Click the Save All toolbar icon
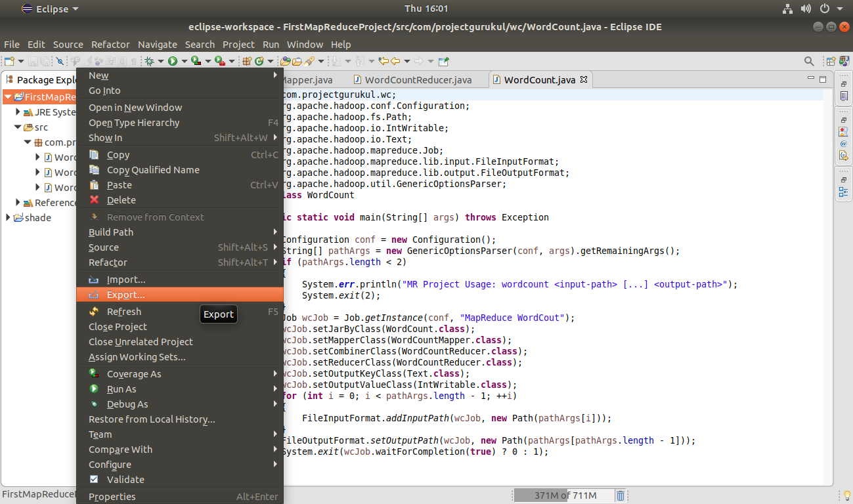The height and width of the screenshot is (504, 853). pos(45,61)
